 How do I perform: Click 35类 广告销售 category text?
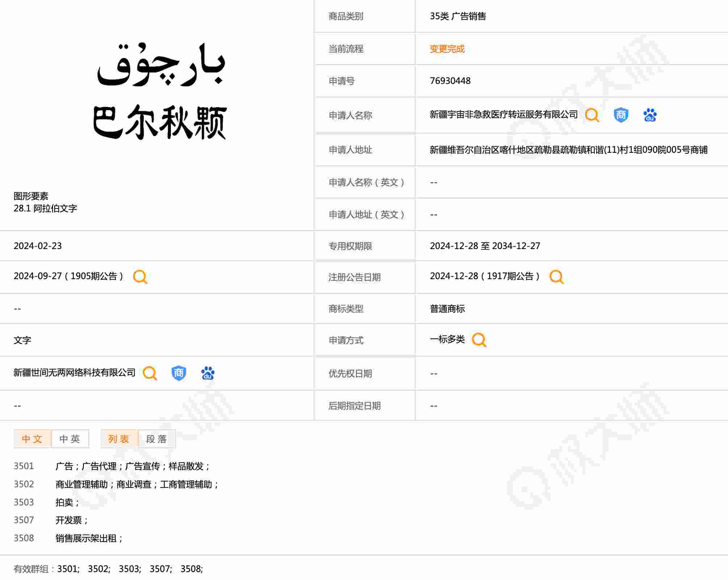458,16
